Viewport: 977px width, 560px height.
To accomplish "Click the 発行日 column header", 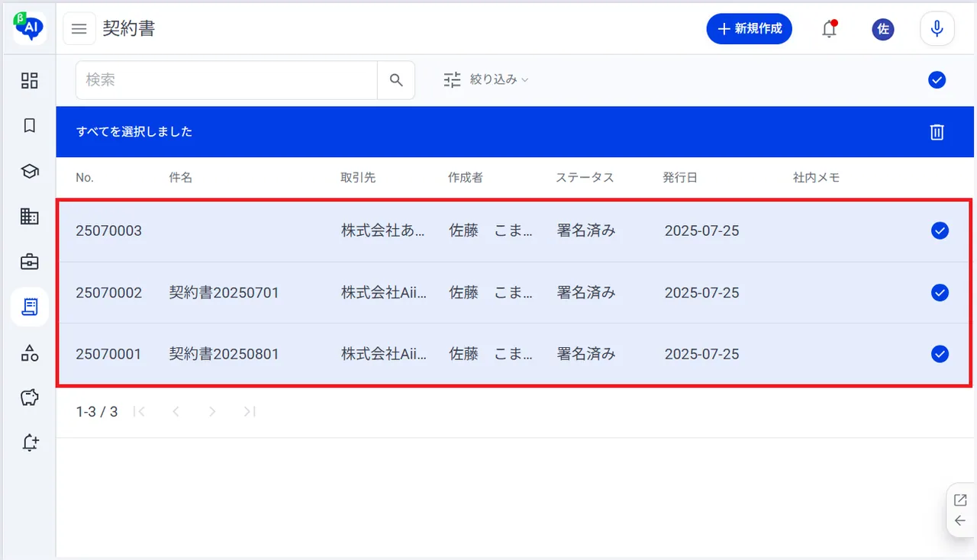I will point(680,178).
